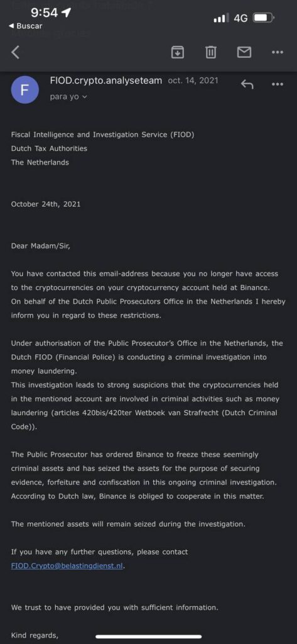The width and height of the screenshot is (297, 644).
Task: Open the top toolbar more options menu
Action: (x=278, y=52)
